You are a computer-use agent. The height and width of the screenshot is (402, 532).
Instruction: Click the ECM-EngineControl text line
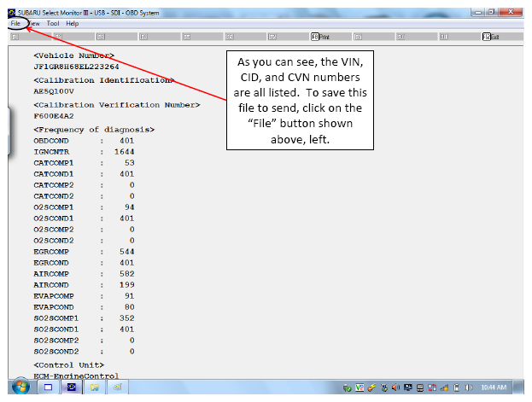76,376
